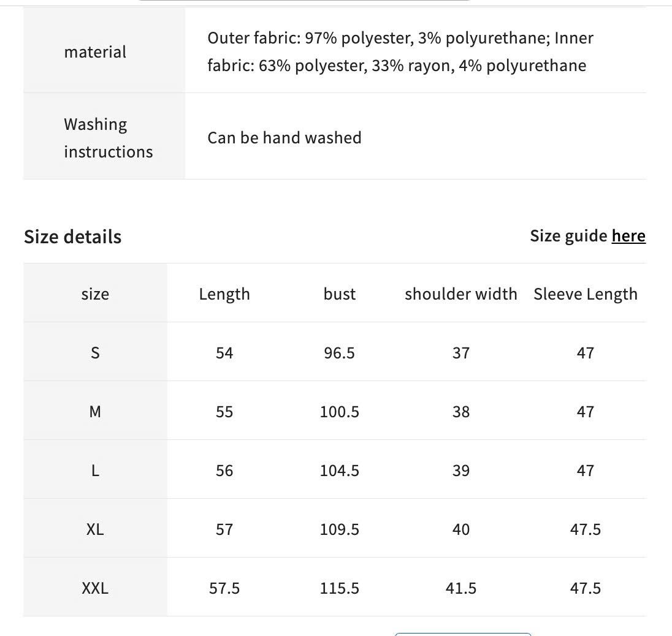Click the XXL bust value 115.5
672x636 pixels.
click(x=340, y=588)
